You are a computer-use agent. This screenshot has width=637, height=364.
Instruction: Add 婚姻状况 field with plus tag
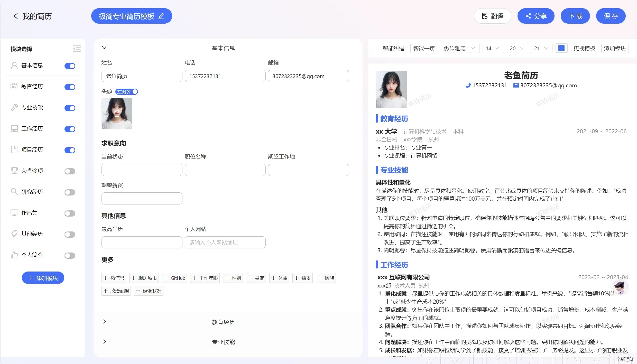tap(149, 291)
